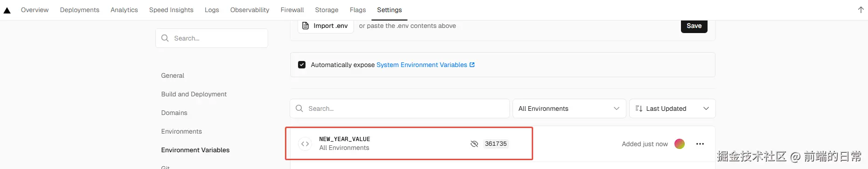Viewport: 868px width, 169px height.
Task: Open the Last Updated sort dropdown
Action: (x=672, y=108)
